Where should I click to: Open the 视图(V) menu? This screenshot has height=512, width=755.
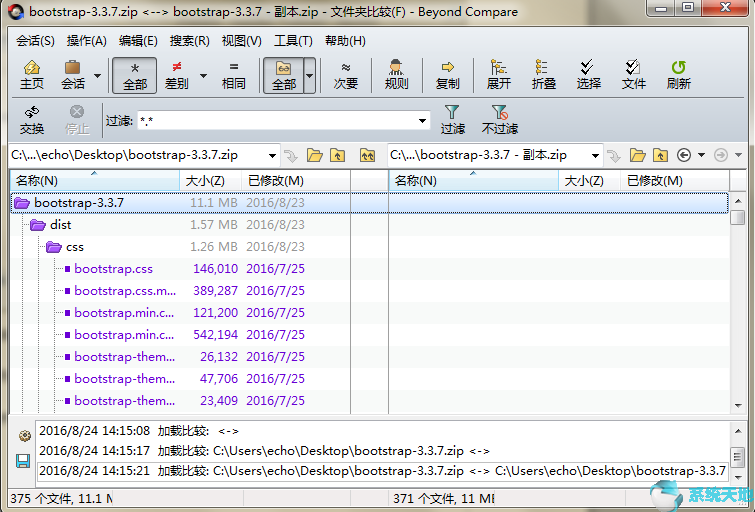[x=242, y=41]
